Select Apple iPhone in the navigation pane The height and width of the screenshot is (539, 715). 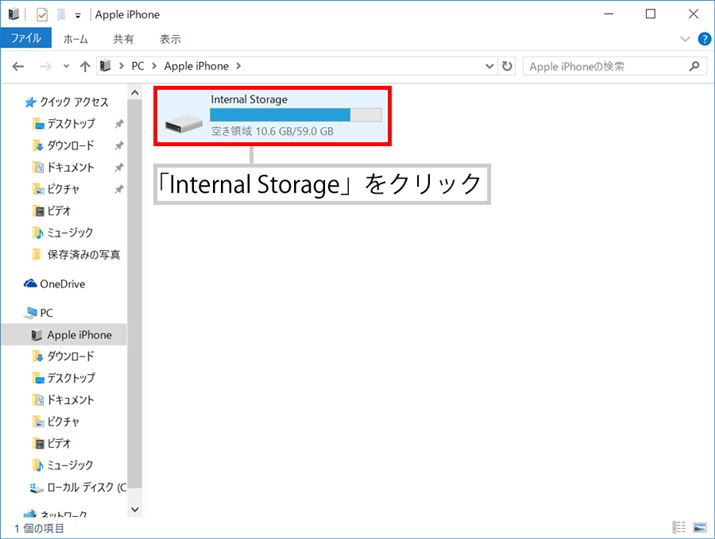click(x=79, y=335)
